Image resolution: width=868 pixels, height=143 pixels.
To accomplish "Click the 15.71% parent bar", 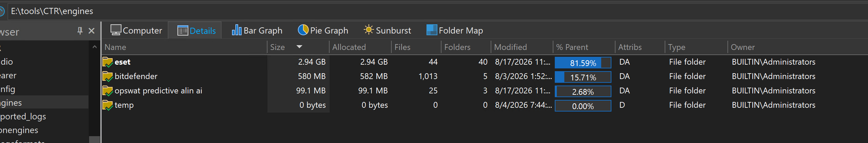I will (x=583, y=77).
